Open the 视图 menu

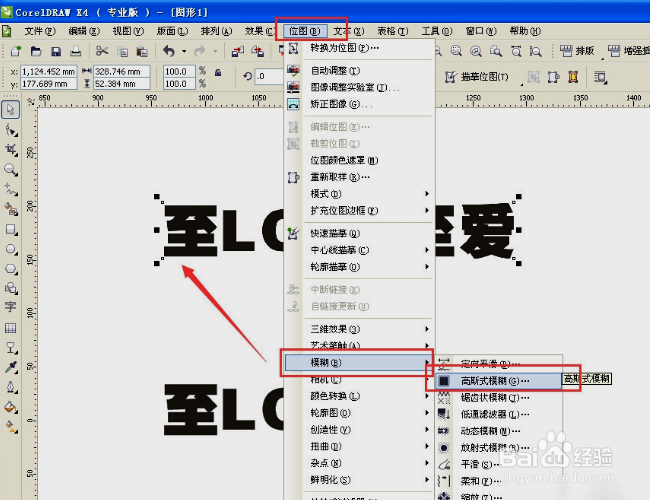pyautogui.click(x=128, y=31)
